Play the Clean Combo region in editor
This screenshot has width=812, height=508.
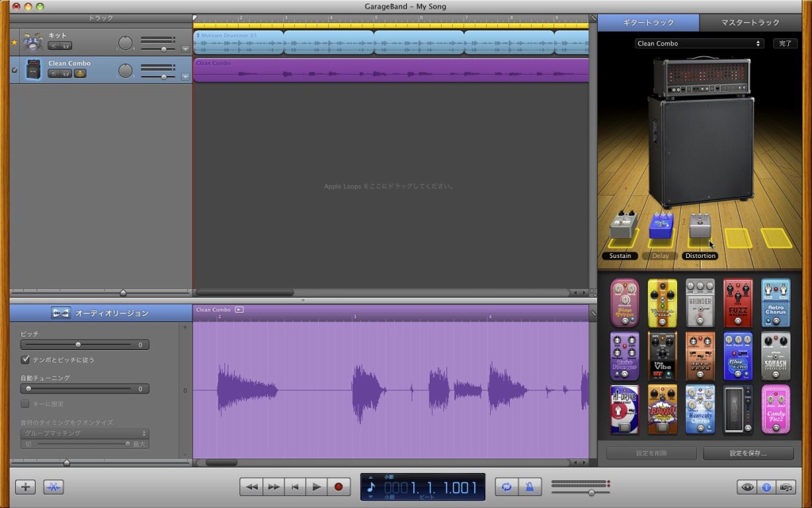(x=239, y=310)
